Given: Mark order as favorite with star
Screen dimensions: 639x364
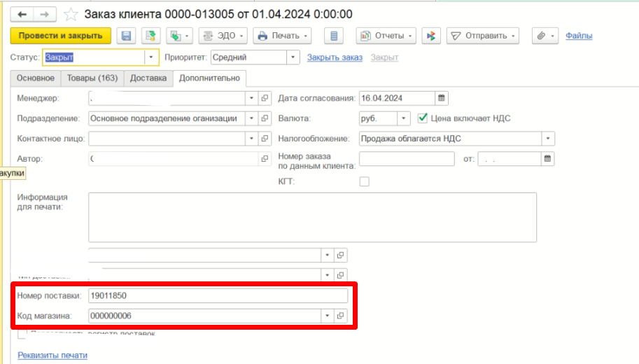Looking at the screenshot, I should pos(71,15).
